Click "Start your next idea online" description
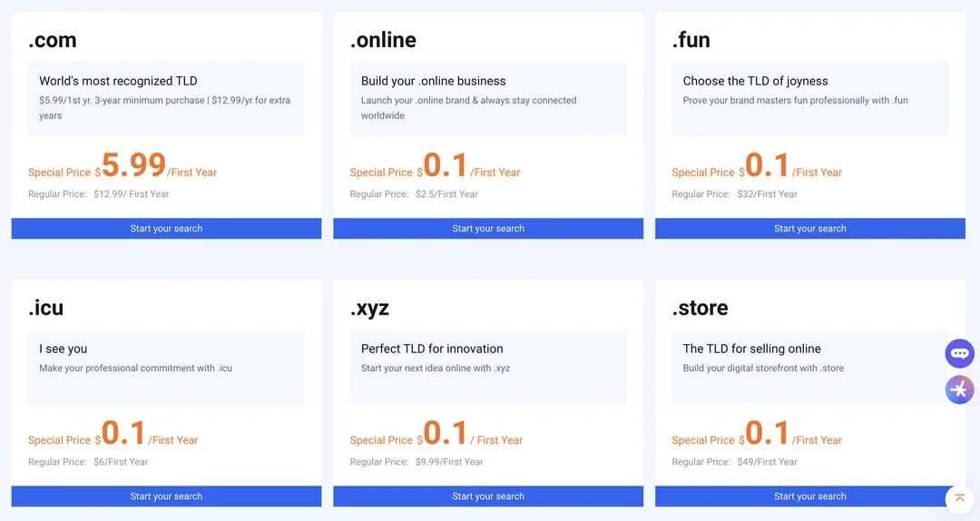This screenshot has height=521, width=980. 435,368
